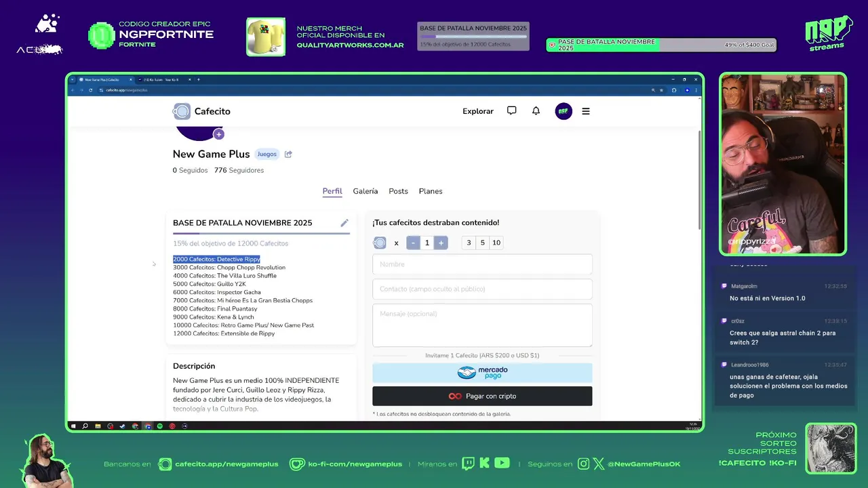Switch to the Galería tab

(366, 191)
